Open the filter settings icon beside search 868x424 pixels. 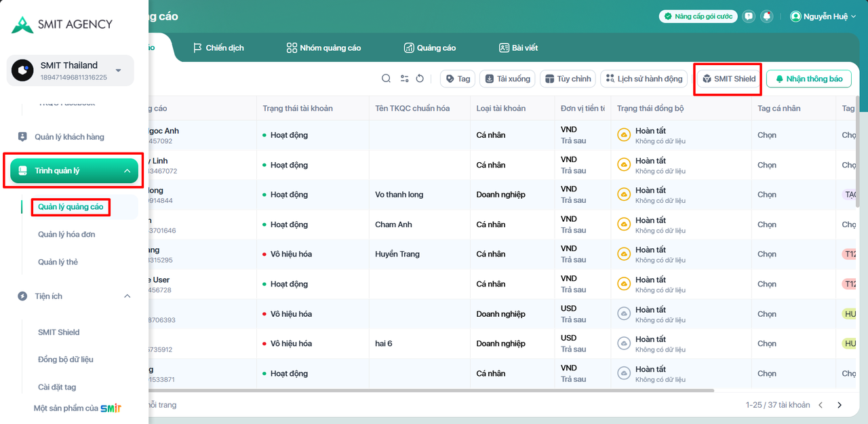click(x=405, y=79)
